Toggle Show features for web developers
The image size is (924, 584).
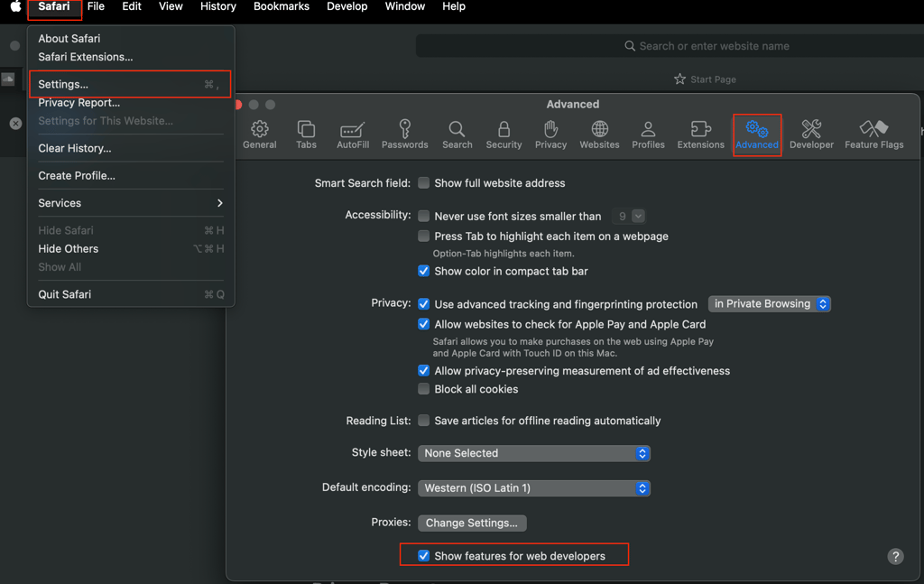click(x=423, y=556)
